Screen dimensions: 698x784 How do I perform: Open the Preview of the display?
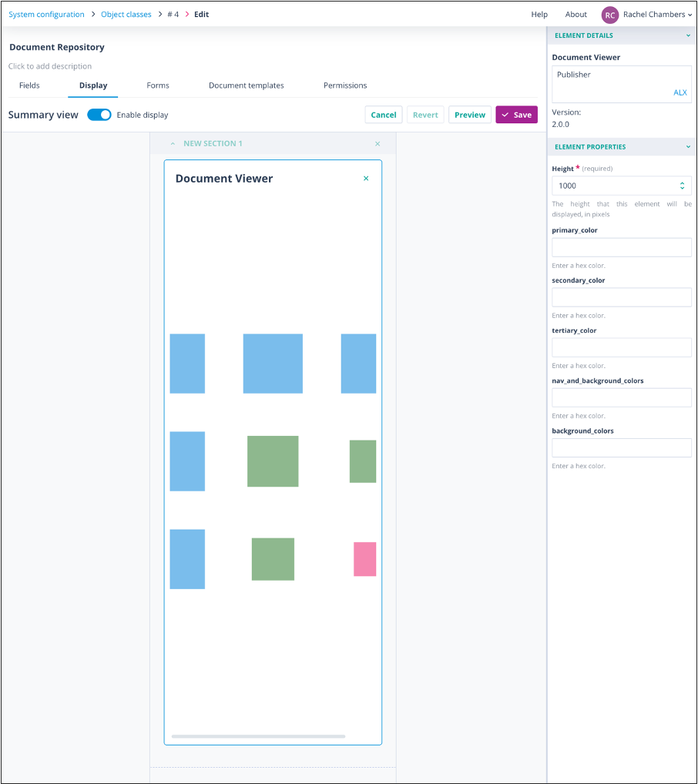click(x=470, y=115)
